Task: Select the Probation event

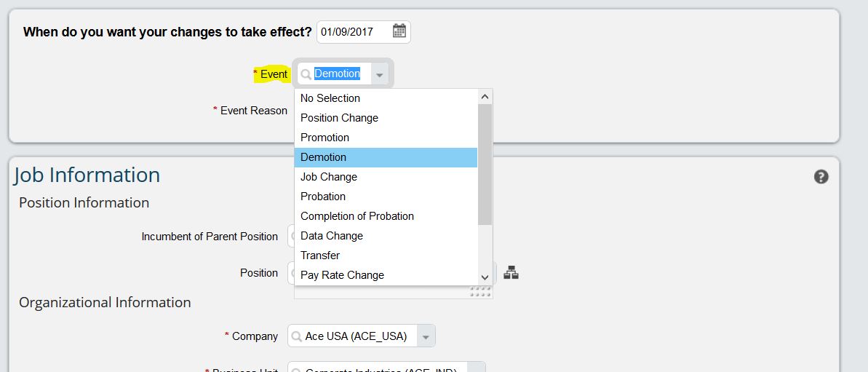Action: 386,197
